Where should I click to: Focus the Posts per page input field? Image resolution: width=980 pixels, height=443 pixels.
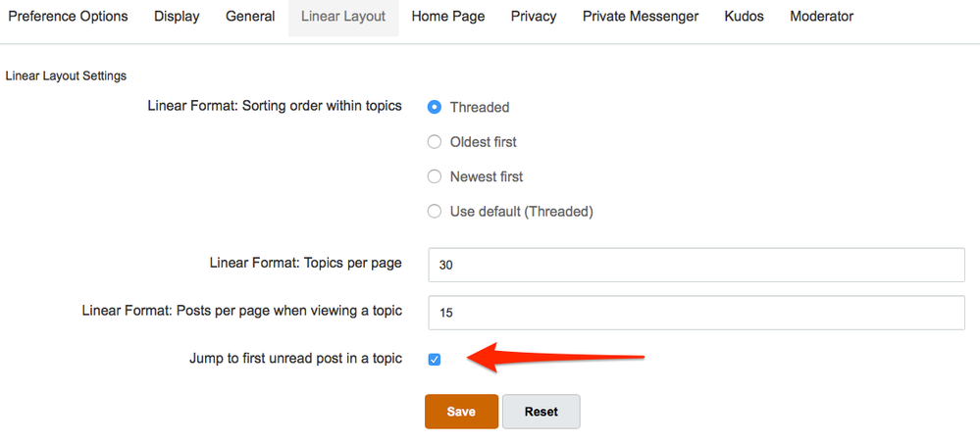click(x=696, y=313)
